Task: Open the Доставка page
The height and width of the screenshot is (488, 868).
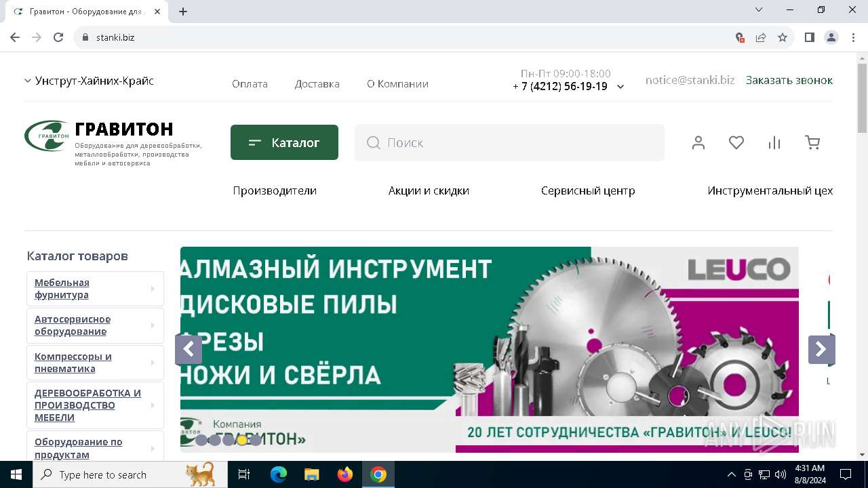Action: point(317,84)
